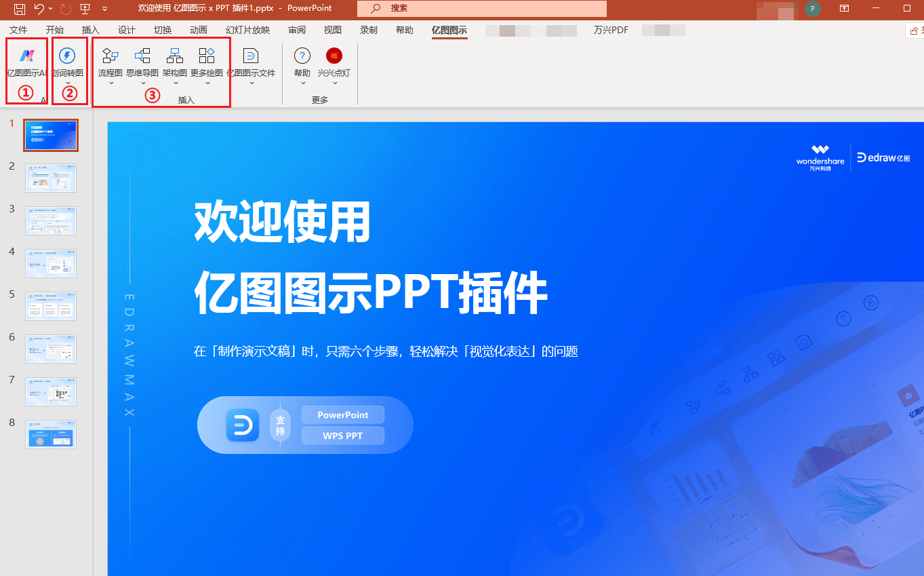Open the quick access toolbar customize menu

pyautogui.click(x=104, y=8)
